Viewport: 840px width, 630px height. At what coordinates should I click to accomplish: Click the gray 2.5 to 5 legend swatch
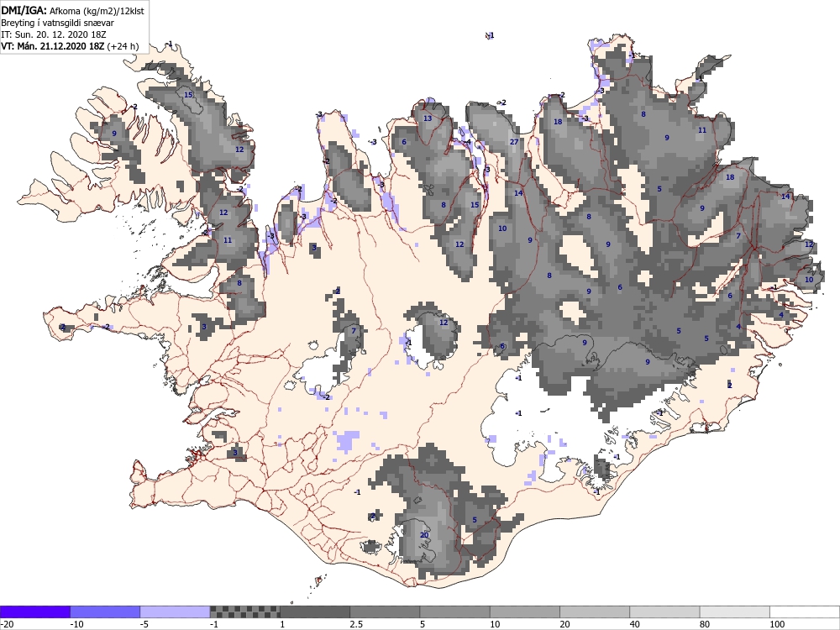[385, 612]
